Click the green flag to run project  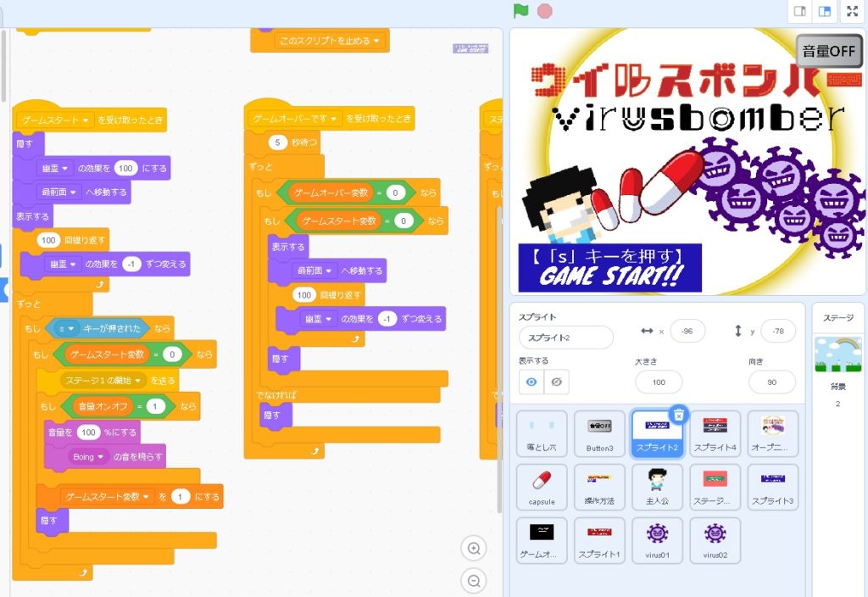coord(521,11)
